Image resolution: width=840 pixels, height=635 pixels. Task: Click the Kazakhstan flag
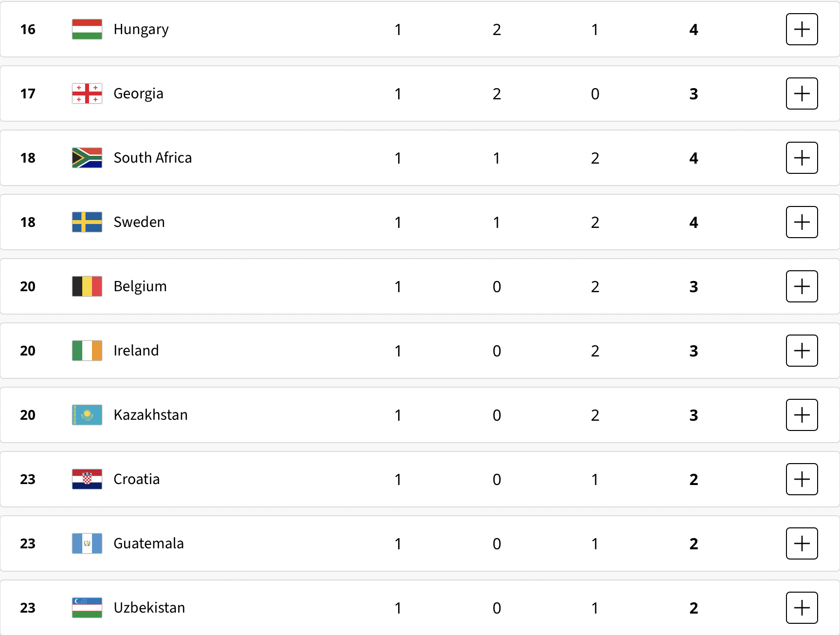87,415
